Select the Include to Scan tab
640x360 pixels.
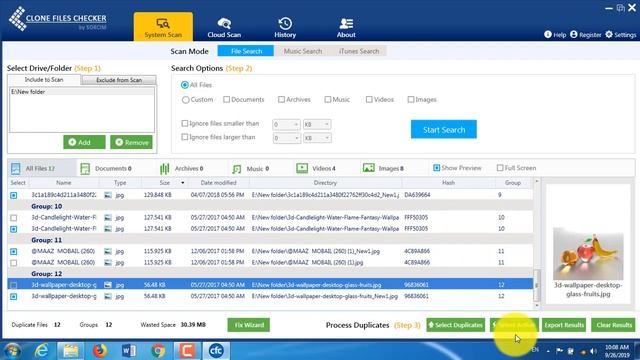(44, 80)
